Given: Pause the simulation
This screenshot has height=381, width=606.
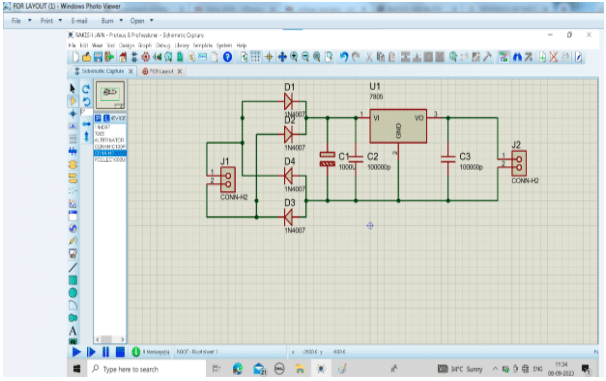Looking at the screenshot, I should click(x=106, y=352).
